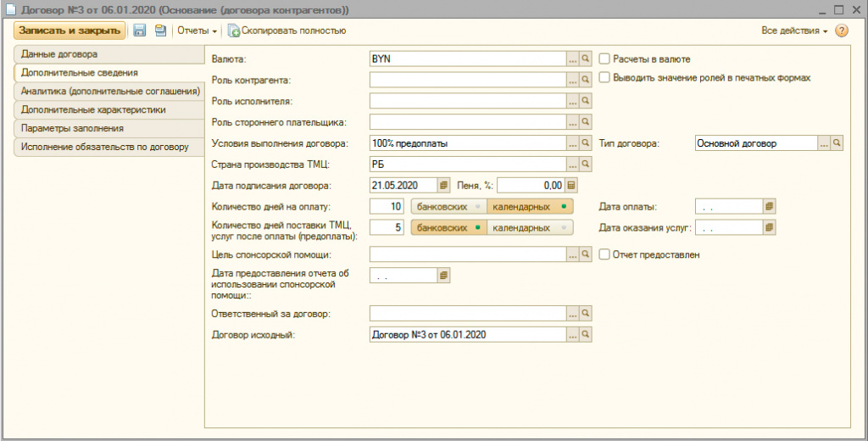Image resolution: width=868 pixels, height=441 pixels.
Task: Click magnifier icon next to Валюта field
Action: [x=585, y=59]
